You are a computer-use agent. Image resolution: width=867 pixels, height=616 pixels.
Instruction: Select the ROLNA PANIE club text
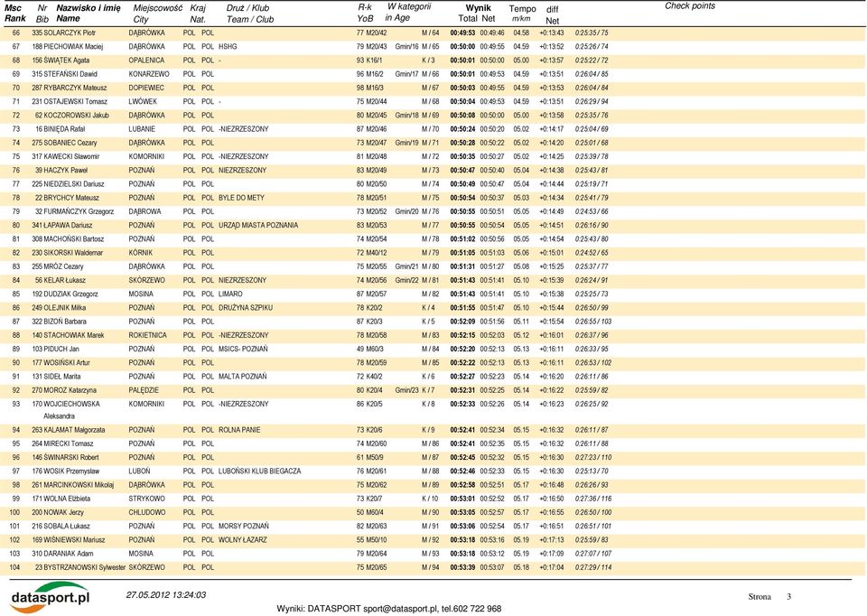pyautogui.click(x=238, y=430)
